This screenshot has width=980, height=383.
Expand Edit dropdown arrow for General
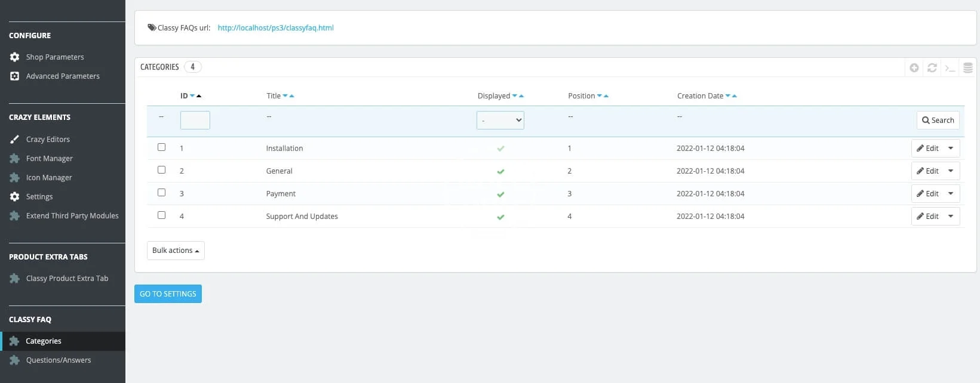(x=951, y=171)
